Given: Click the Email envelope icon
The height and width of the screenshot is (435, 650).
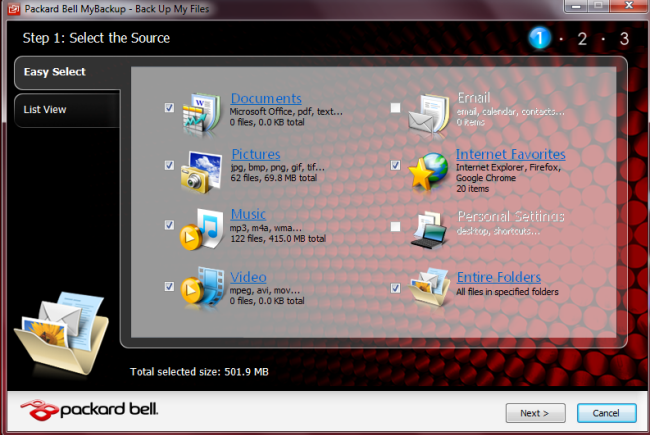Looking at the screenshot, I should coord(429,115).
